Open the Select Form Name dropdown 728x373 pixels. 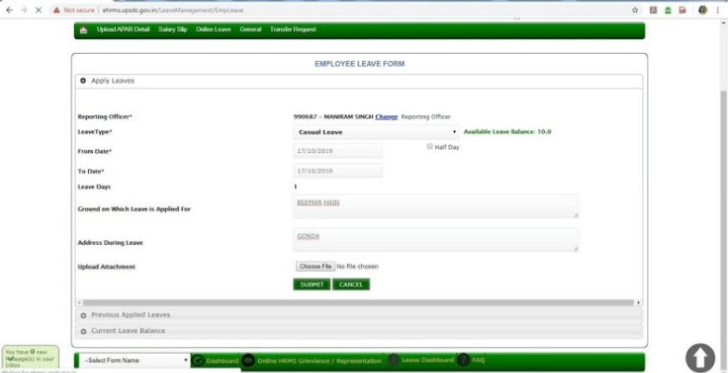(135, 360)
